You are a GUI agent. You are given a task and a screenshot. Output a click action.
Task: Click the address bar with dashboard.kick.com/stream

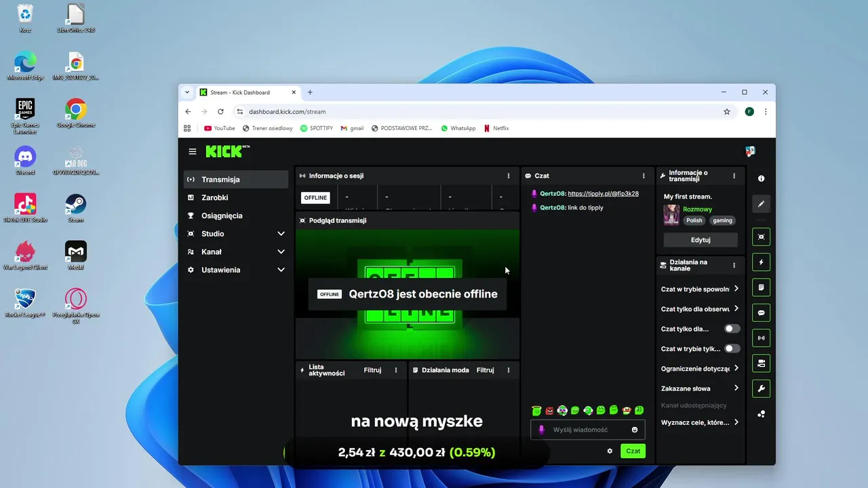click(475, 112)
